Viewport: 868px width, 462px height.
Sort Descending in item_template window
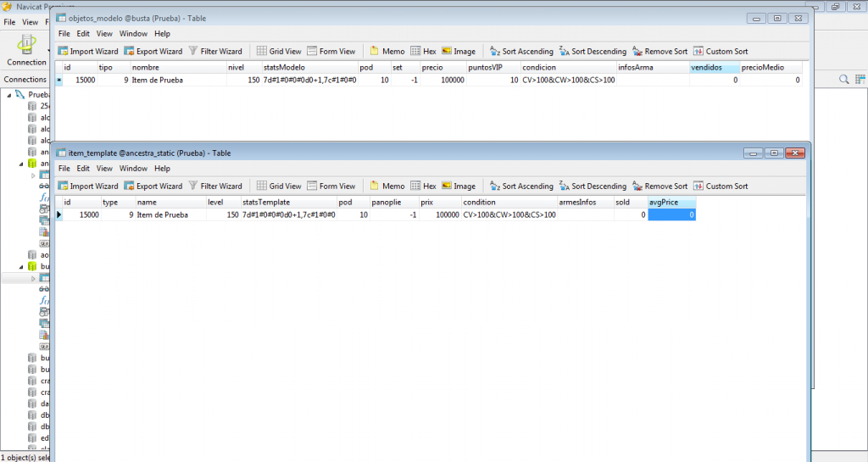tap(593, 186)
